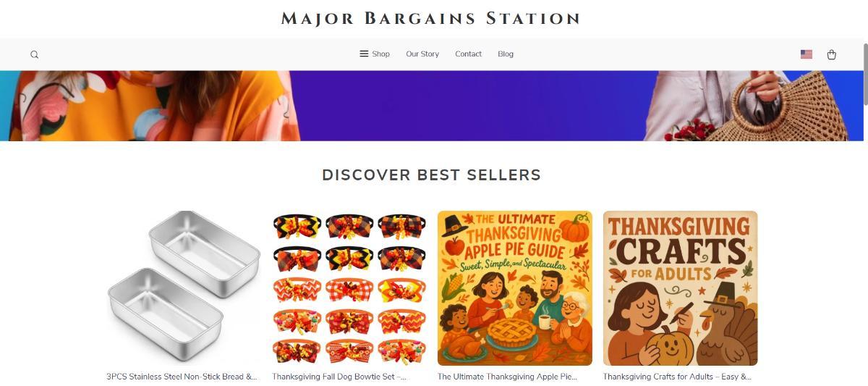The image size is (868, 386).
Task: Open Thanksgiving Crafts for Adults cover
Action: click(x=680, y=288)
